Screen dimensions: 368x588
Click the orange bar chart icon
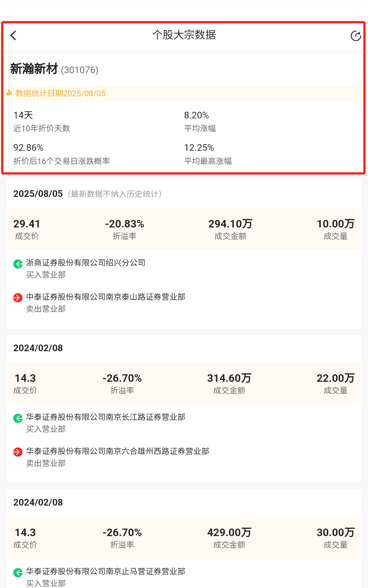click(9, 93)
